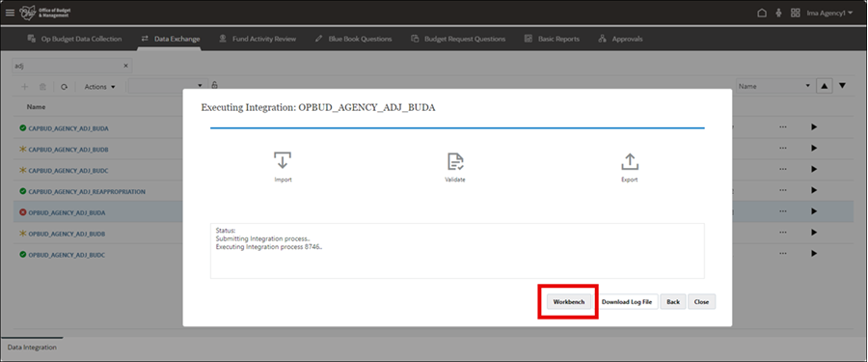Image resolution: width=868 pixels, height=362 pixels.
Task: Run the OPBUD_AGENCY_ADJ_BUDA integration
Action: click(814, 211)
